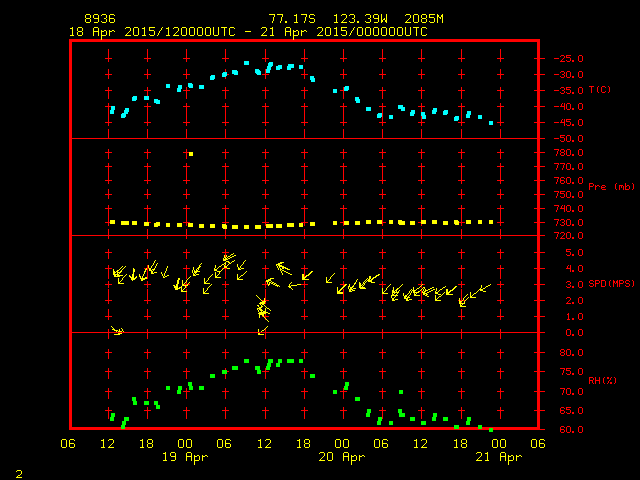Image resolution: width=640 pixels, height=480 pixels.
Task: Click the station ID 8936 label
Action: pos(100,19)
